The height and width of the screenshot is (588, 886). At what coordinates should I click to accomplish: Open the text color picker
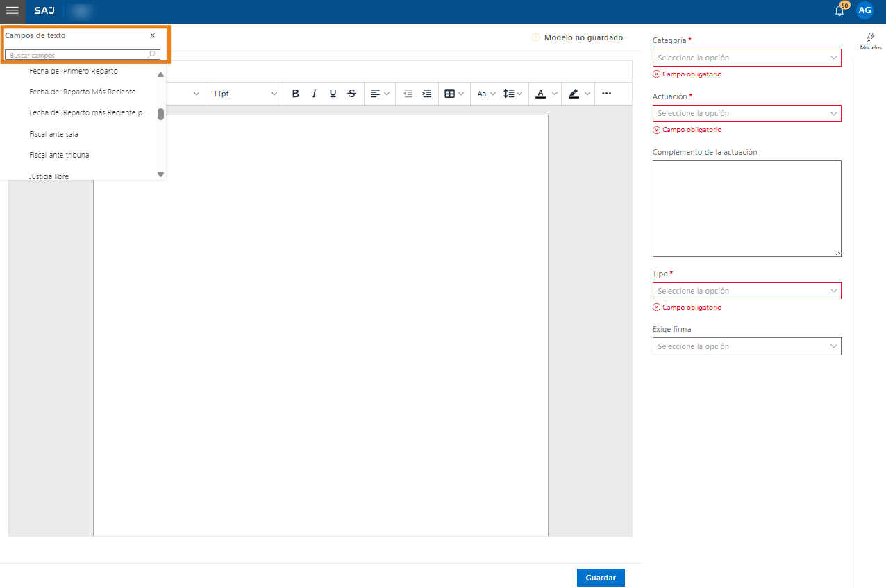(541, 94)
